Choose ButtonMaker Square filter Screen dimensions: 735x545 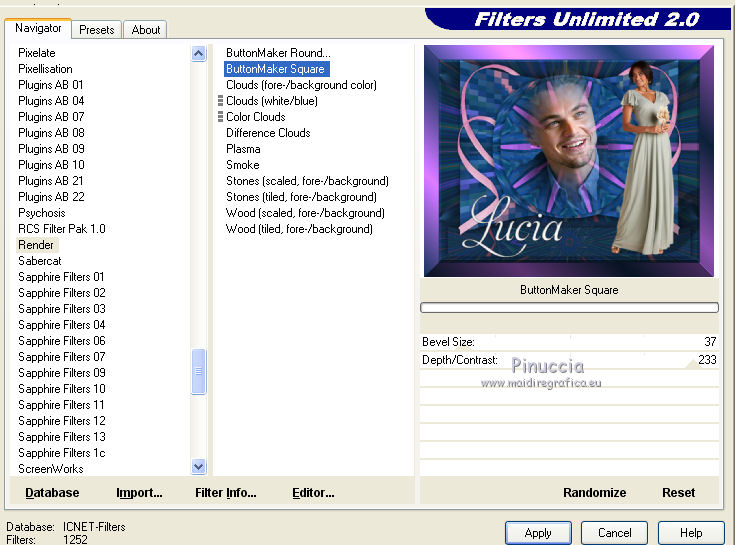coord(277,69)
